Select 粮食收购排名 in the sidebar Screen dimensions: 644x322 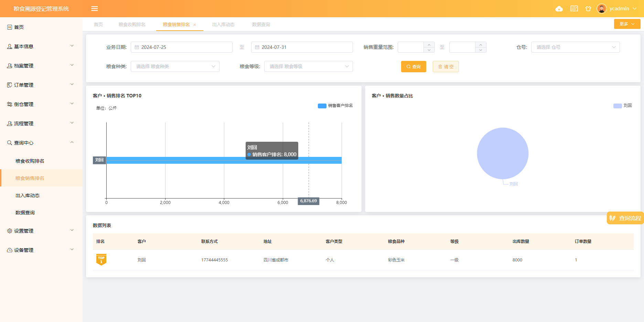point(30,161)
